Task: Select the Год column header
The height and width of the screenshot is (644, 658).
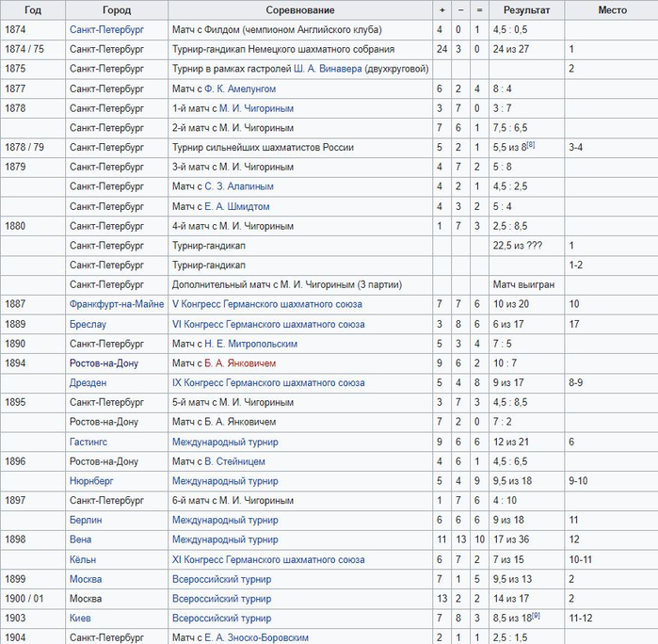Action: click(x=33, y=10)
